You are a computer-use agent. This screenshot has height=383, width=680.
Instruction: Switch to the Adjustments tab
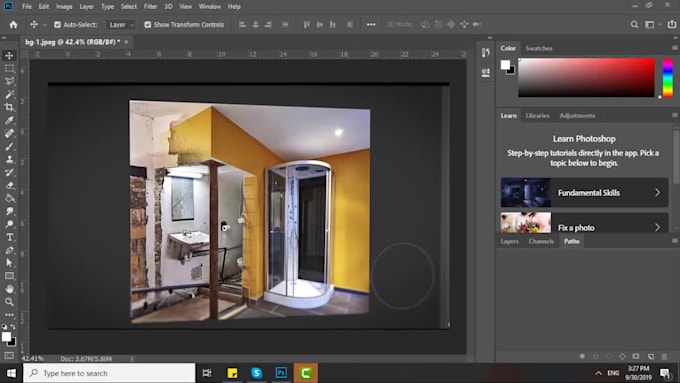click(x=577, y=115)
